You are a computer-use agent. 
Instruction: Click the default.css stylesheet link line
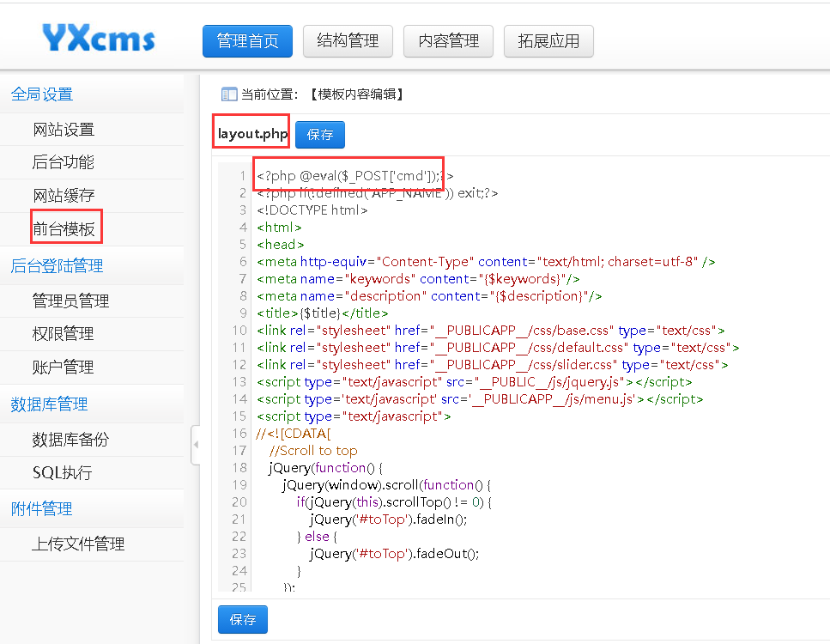click(x=498, y=348)
